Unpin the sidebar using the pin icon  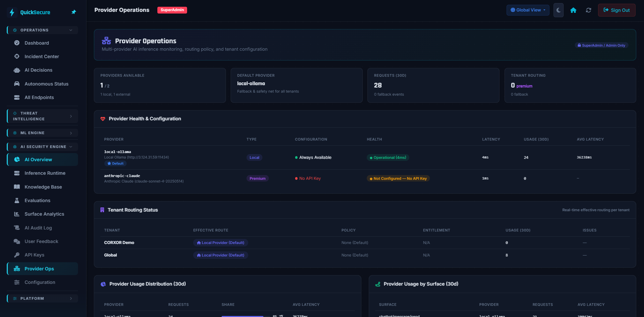click(74, 12)
